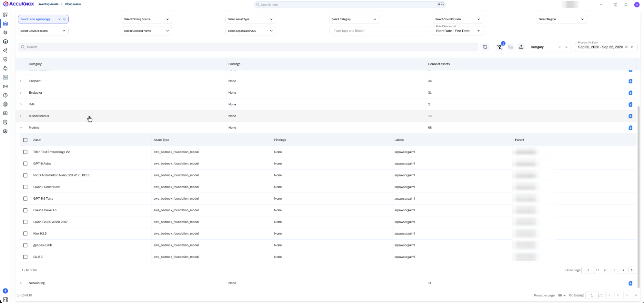Open the shield check icon in sidebar

tap(5, 59)
